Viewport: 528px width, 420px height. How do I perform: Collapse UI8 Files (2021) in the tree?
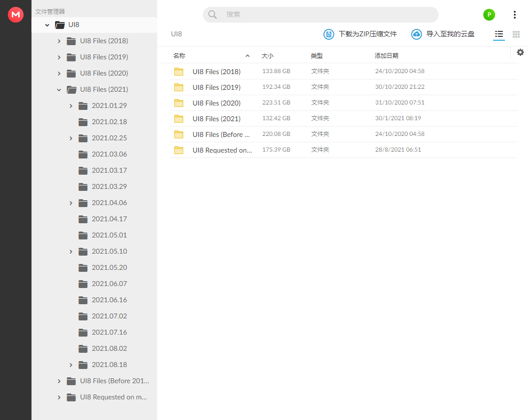[59, 90]
